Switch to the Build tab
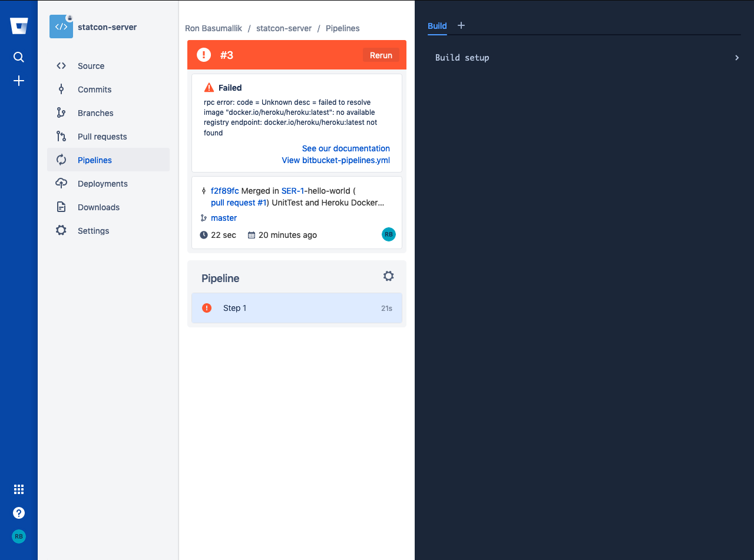 tap(437, 26)
